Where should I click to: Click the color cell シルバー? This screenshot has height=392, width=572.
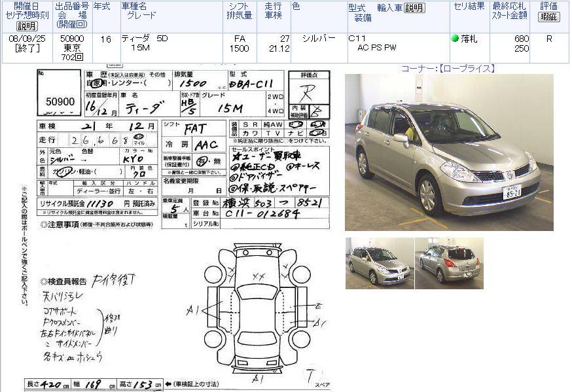coord(319,39)
